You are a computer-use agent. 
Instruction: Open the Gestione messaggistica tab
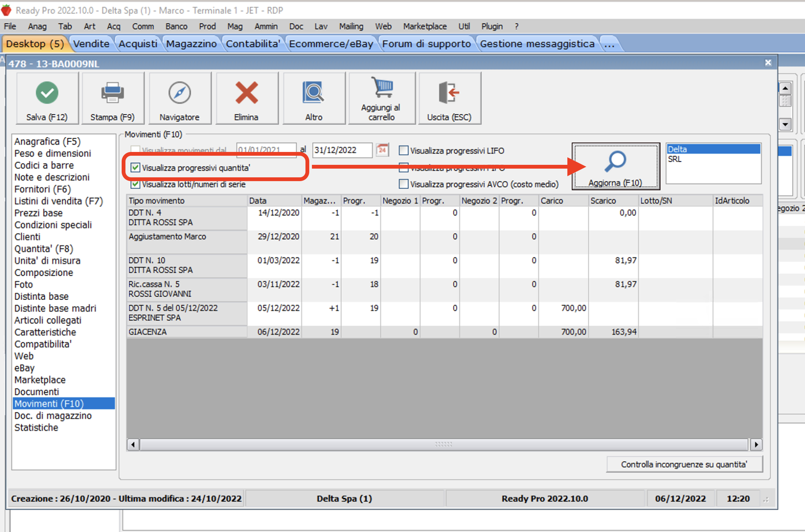pyautogui.click(x=537, y=44)
